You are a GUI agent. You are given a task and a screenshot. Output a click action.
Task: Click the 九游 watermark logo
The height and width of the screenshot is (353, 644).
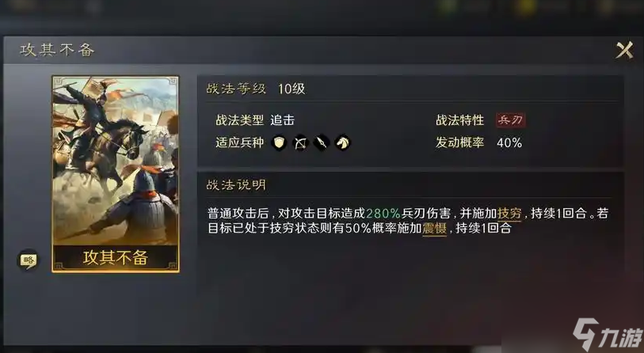pos(608,335)
